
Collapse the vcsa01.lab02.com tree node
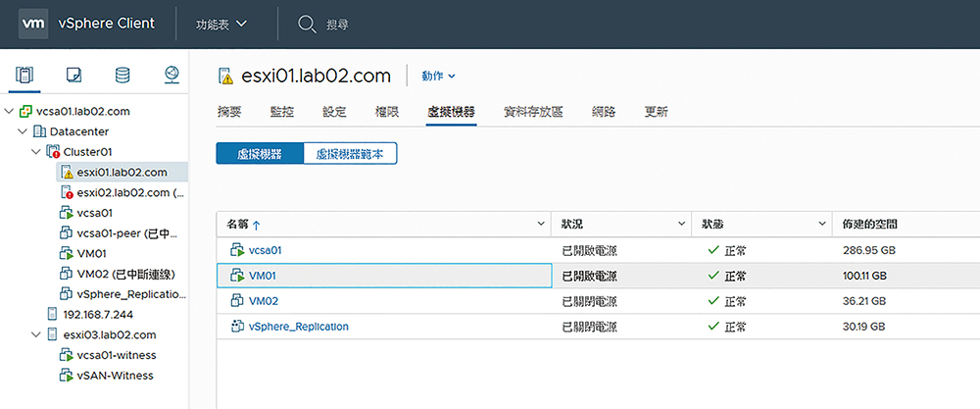[8, 111]
